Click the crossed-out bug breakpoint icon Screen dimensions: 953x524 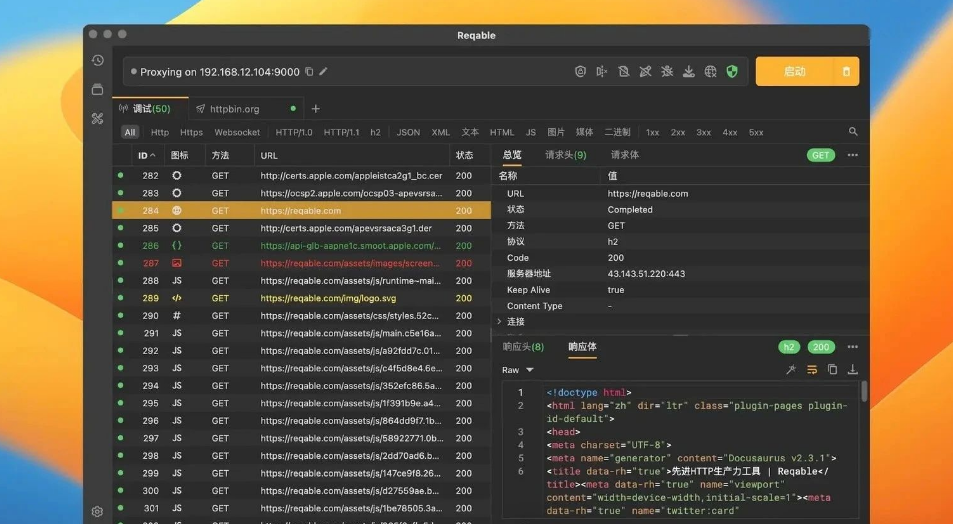667,72
